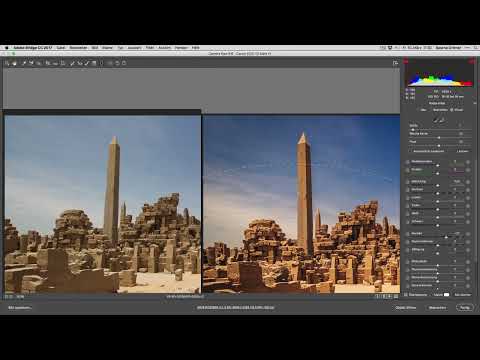This screenshot has width=480, height=360.
Task: Rotate image counterclockwise
Action: pyautogui.click(x=117, y=63)
